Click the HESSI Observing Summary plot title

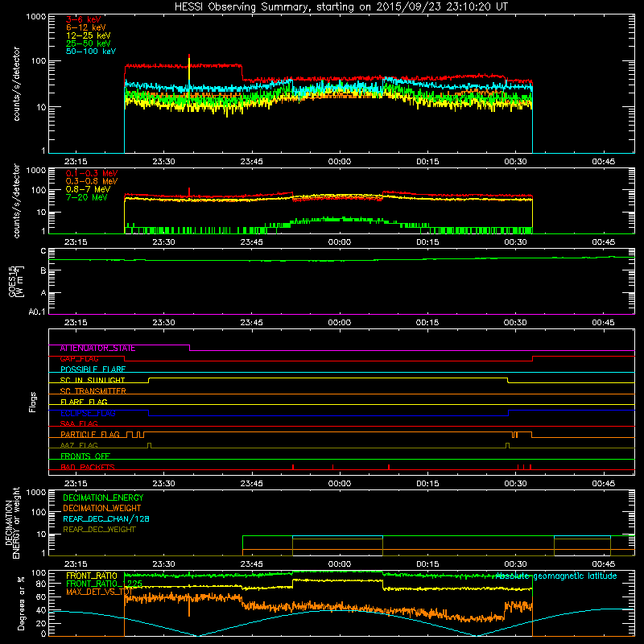[341, 7]
